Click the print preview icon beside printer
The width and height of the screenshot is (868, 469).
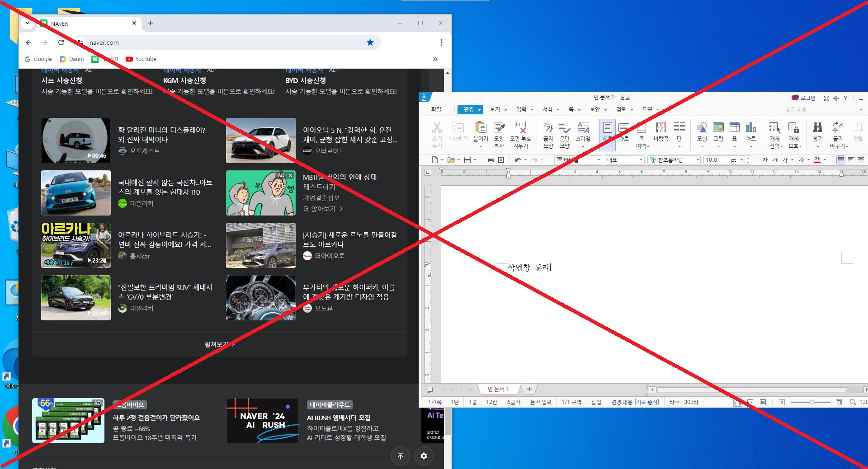[501, 160]
